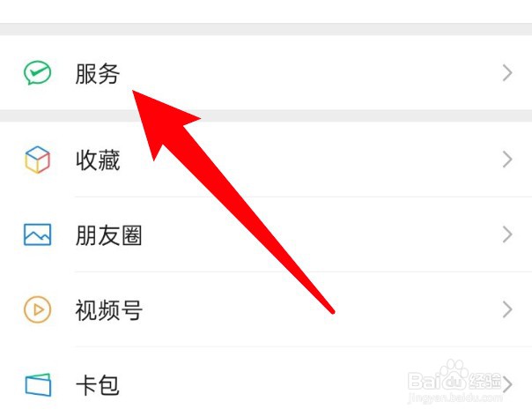Expand 收藏 using its right chevron

pos(507,160)
